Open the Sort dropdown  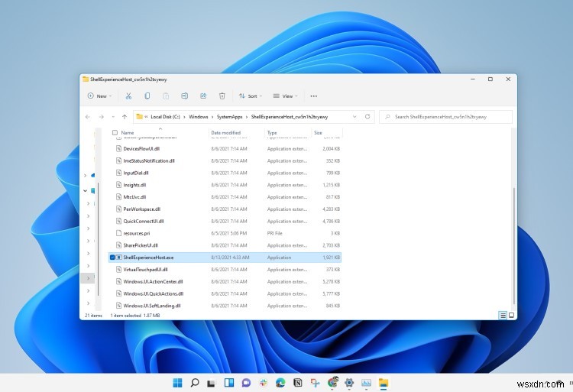point(251,96)
